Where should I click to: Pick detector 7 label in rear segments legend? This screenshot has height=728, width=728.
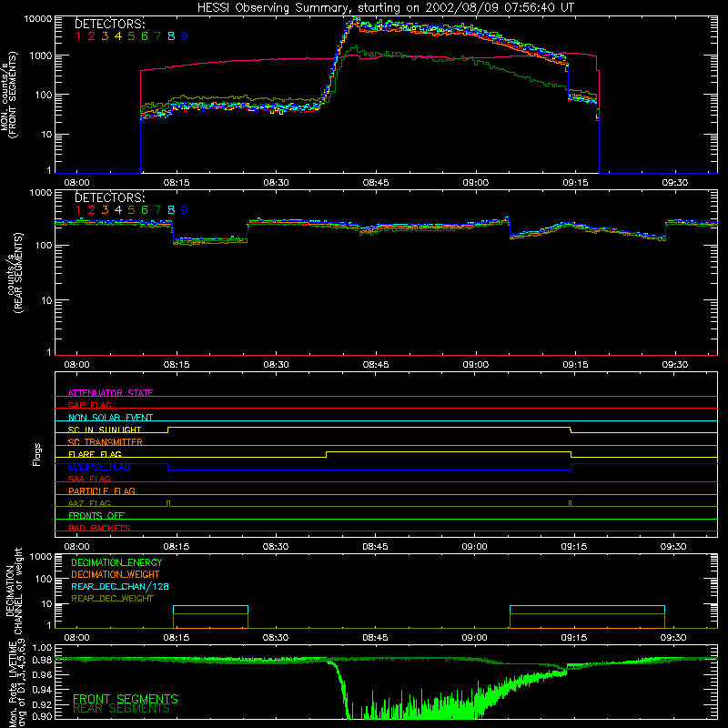click(157, 210)
